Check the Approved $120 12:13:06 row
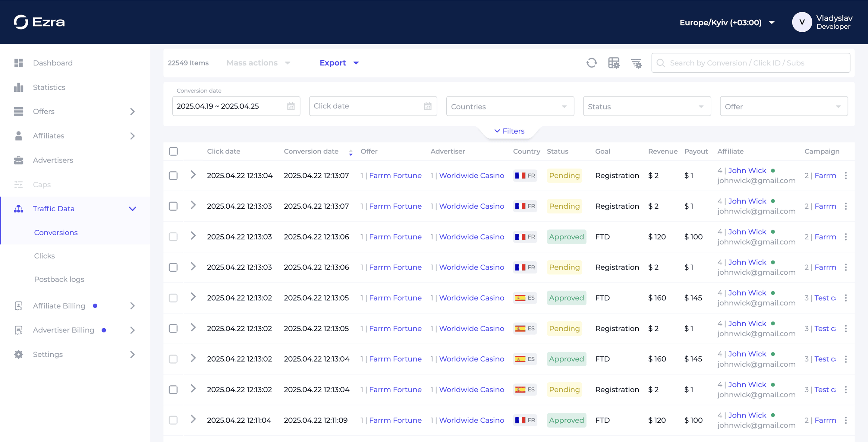Screen dimensions: 868x442 (173, 237)
